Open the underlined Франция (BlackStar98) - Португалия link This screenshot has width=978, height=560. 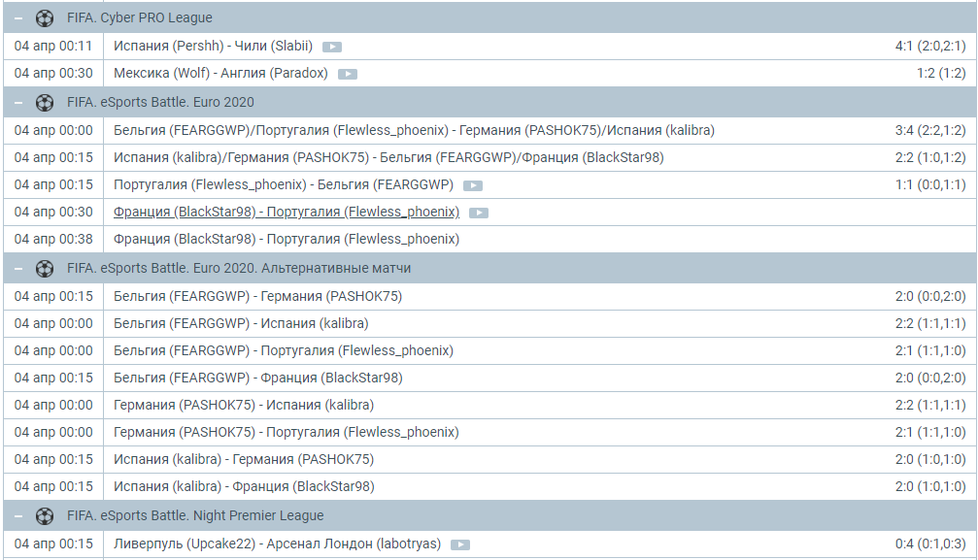click(x=287, y=212)
